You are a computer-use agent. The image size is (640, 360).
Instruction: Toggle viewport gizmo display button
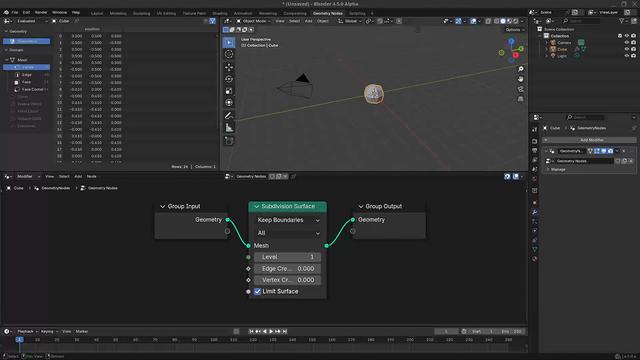(458, 21)
